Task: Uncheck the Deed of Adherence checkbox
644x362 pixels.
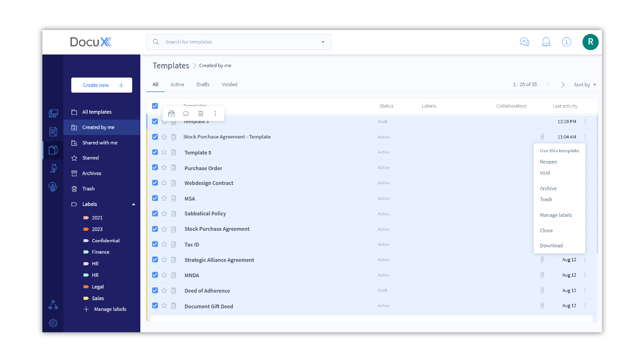Action: [x=155, y=290]
